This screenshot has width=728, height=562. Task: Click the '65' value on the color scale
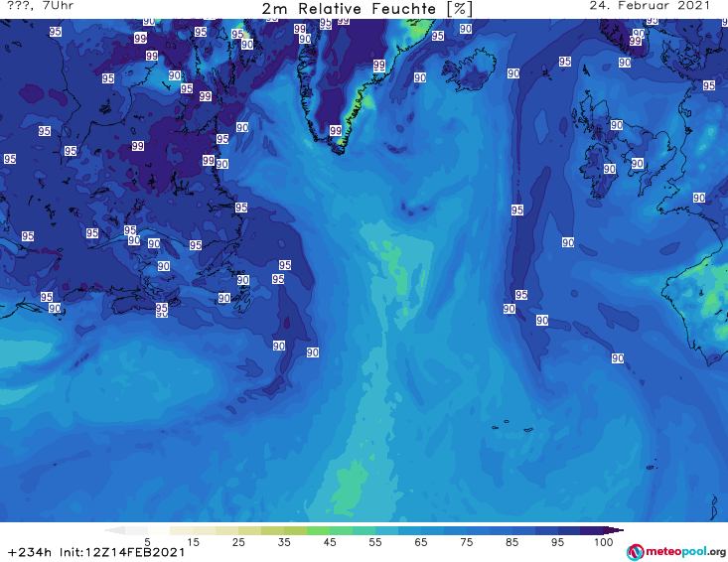[x=421, y=542]
